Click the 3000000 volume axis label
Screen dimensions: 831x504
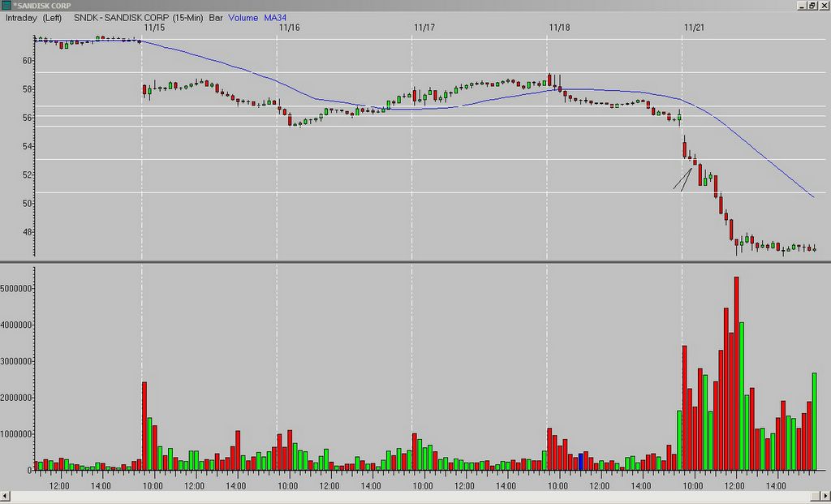pyautogui.click(x=17, y=361)
